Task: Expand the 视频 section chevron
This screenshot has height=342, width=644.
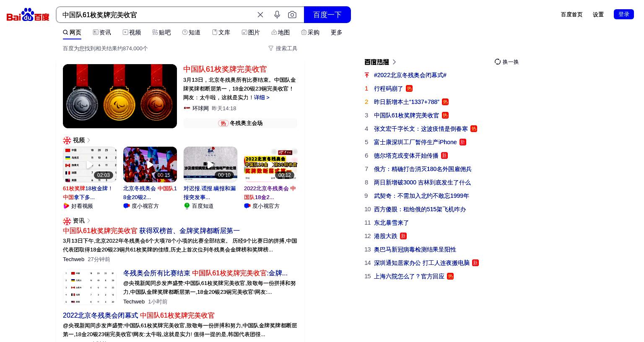Action: (88, 140)
